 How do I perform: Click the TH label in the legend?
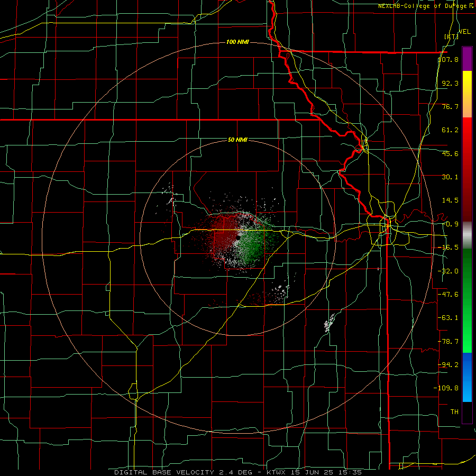454,411
